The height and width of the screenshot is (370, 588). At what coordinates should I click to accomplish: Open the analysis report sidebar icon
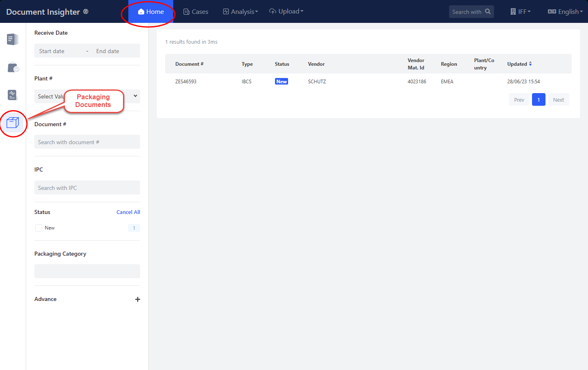point(13,95)
